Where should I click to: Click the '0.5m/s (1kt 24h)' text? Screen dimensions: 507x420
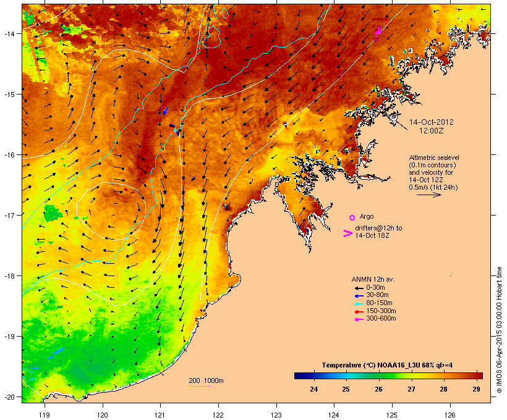tap(433, 187)
